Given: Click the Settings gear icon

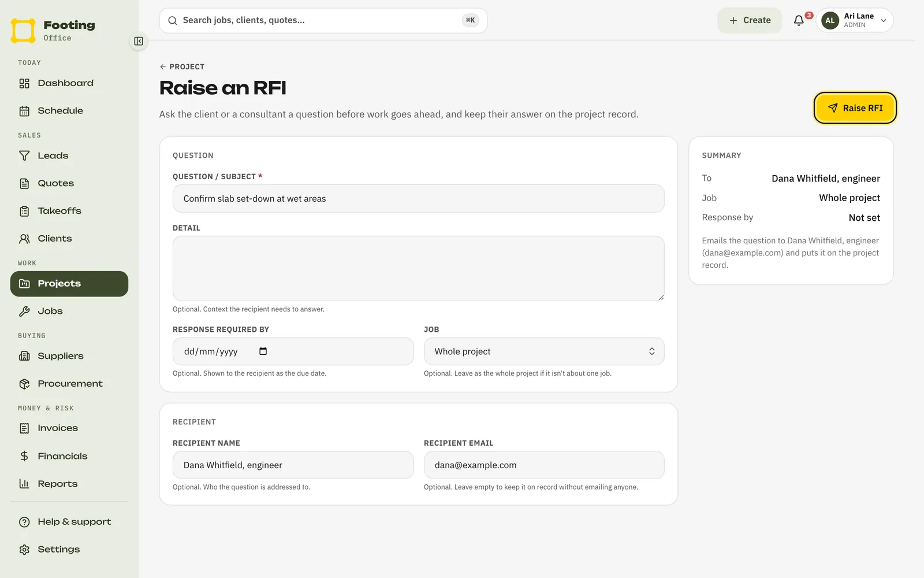Looking at the screenshot, I should [24, 550].
